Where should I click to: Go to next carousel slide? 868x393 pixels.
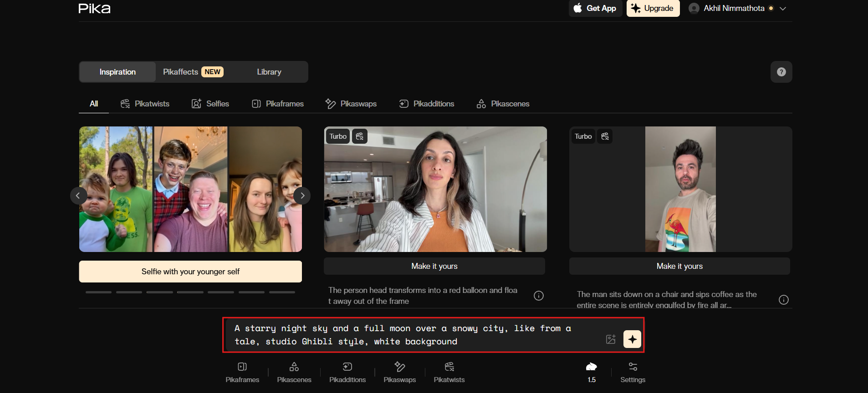point(302,196)
